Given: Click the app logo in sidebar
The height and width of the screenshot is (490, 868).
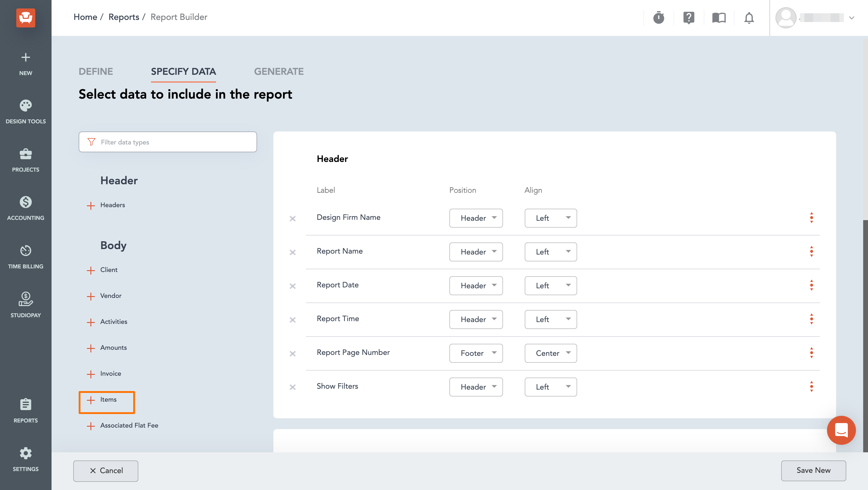Looking at the screenshot, I should click(x=26, y=17).
